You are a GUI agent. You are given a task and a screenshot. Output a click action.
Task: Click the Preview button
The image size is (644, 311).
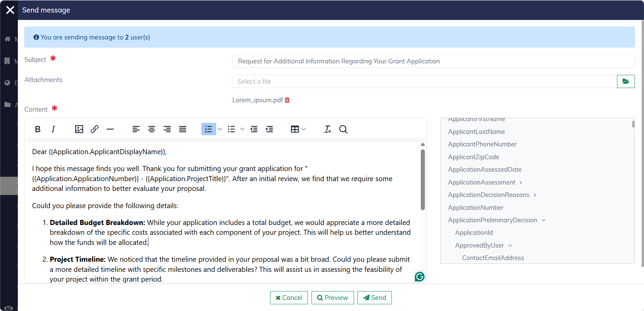point(332,298)
